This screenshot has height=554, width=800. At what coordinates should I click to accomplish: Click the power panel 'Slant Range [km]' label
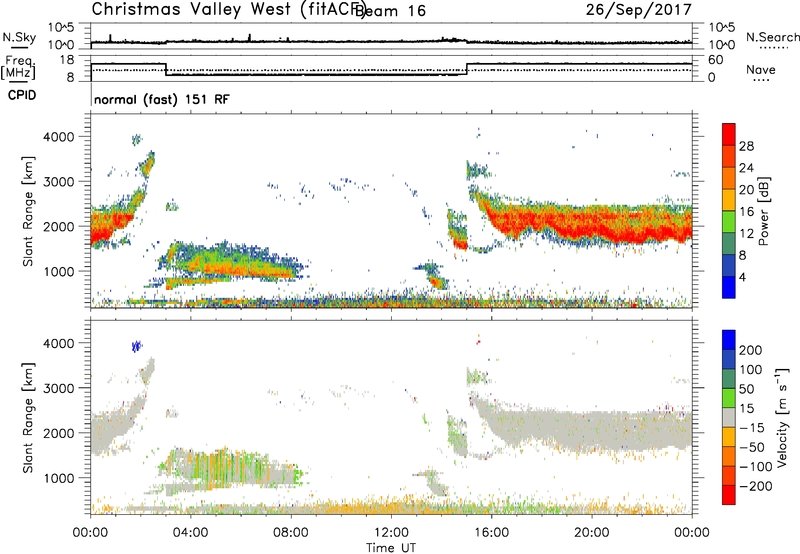(x=28, y=211)
